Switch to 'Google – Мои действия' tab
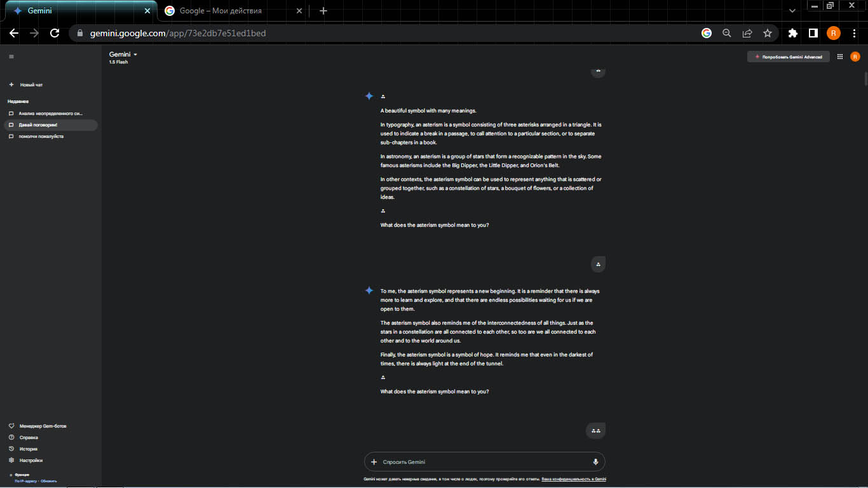The width and height of the screenshot is (868, 488). (233, 11)
